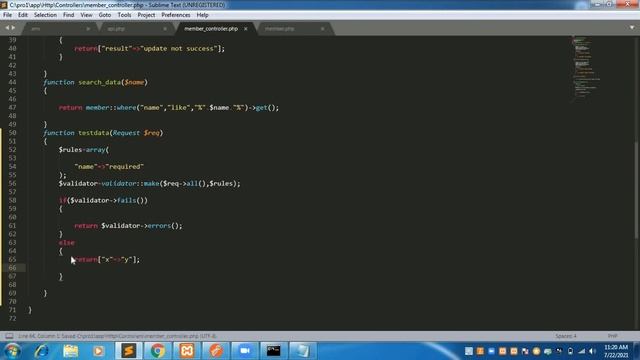Open the Find menu

pos(69,15)
